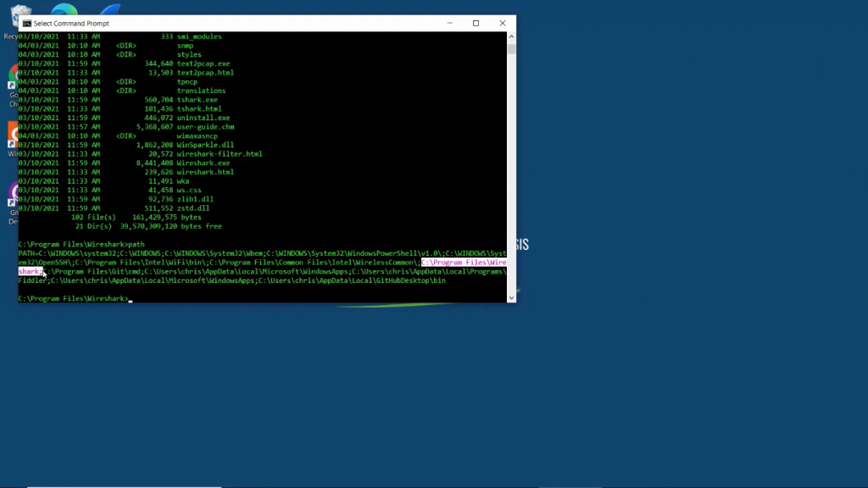Click the "snmp" directory entry
This screenshot has height=488, width=868.
coord(185,46)
